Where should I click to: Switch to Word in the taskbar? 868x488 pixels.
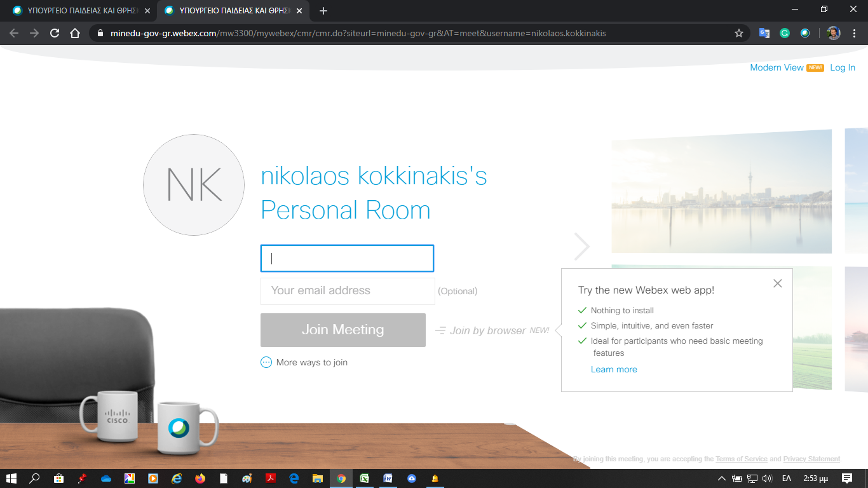(x=388, y=478)
